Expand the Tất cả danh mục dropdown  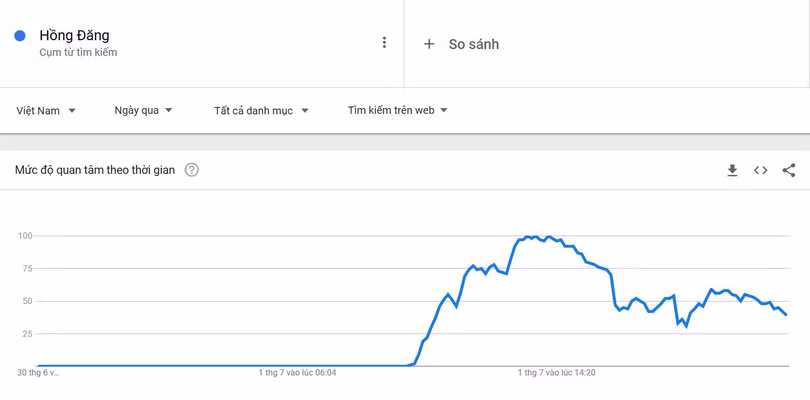pos(261,111)
